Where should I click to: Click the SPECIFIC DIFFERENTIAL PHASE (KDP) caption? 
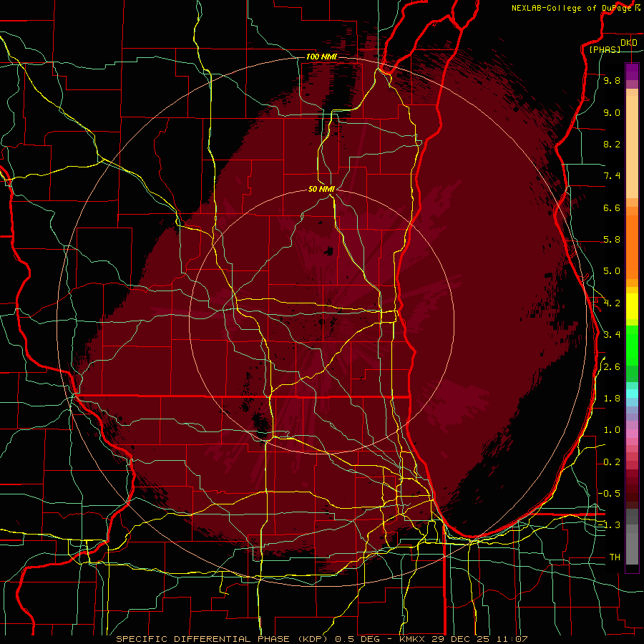pyautogui.click(x=223, y=639)
